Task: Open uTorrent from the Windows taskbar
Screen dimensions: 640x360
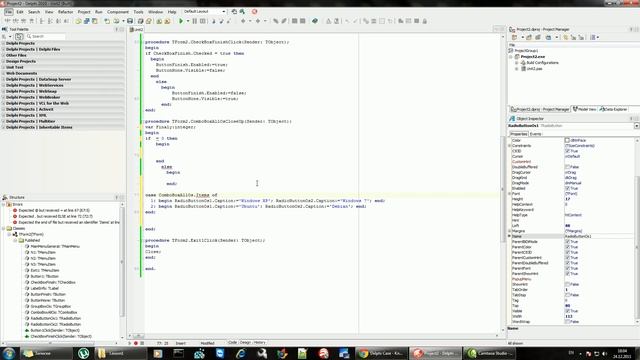Action: coord(83,353)
